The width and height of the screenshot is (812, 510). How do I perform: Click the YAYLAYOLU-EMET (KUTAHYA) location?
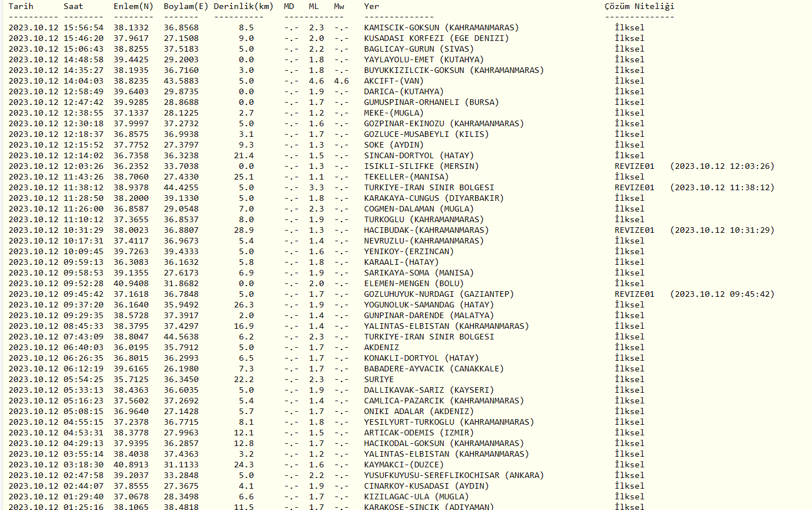pos(424,59)
